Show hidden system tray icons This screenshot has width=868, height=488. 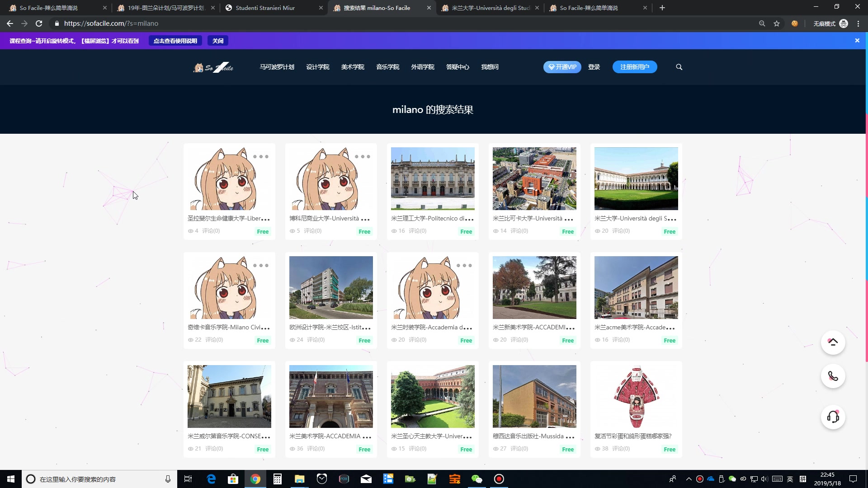689,479
